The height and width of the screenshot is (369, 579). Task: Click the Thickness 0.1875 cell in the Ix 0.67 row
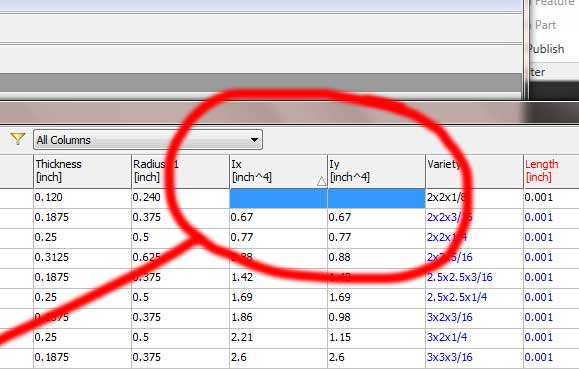82,218
